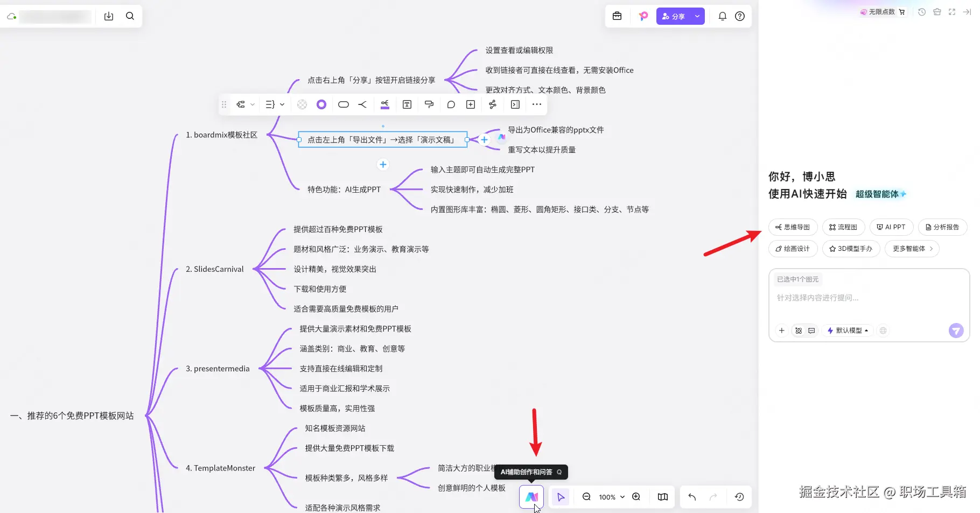Send the AI prompt with the purple send button

pos(956,331)
